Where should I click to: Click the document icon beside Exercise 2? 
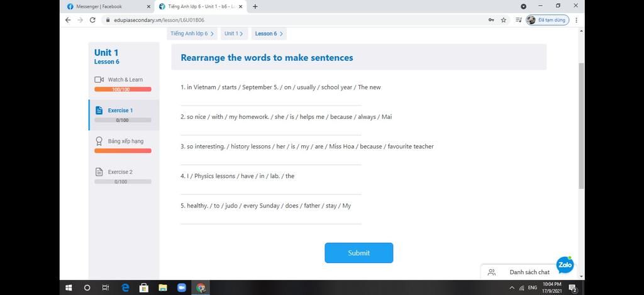(99, 172)
